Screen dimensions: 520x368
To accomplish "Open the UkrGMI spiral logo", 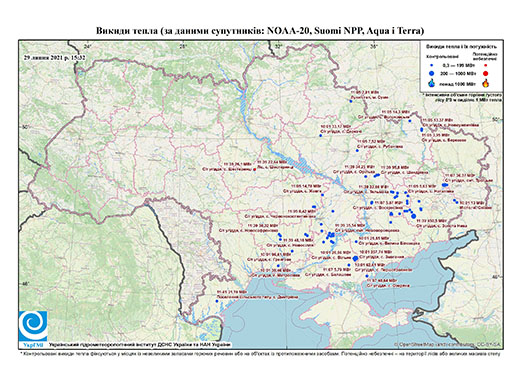I will click(33, 326).
